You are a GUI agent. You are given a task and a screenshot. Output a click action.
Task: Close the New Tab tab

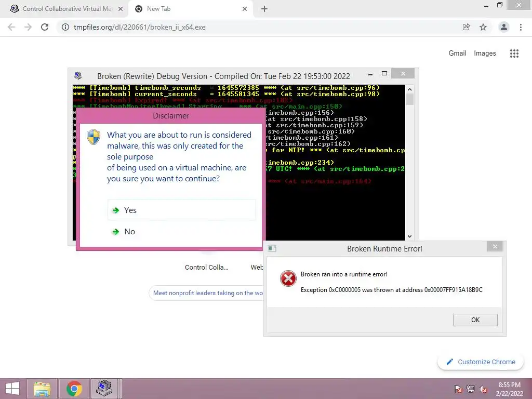[245, 9]
